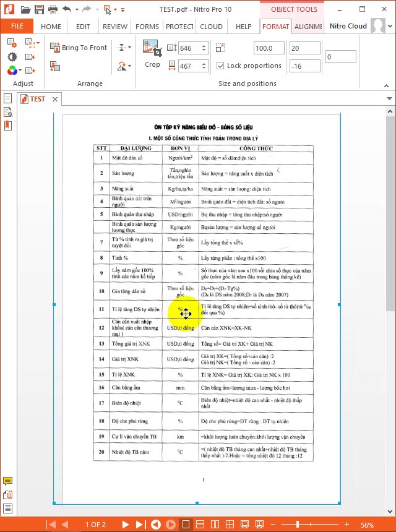
Task: Select continuous page layout view
Action: 200,525
